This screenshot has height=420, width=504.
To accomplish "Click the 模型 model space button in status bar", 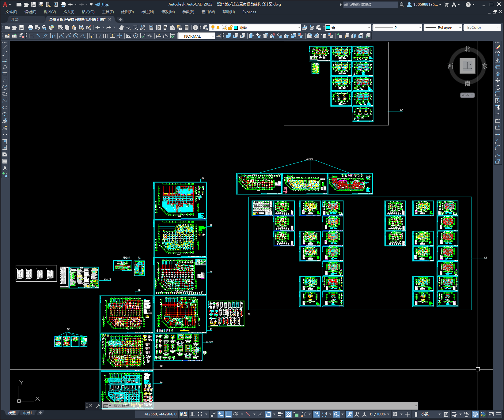I will point(184,414).
